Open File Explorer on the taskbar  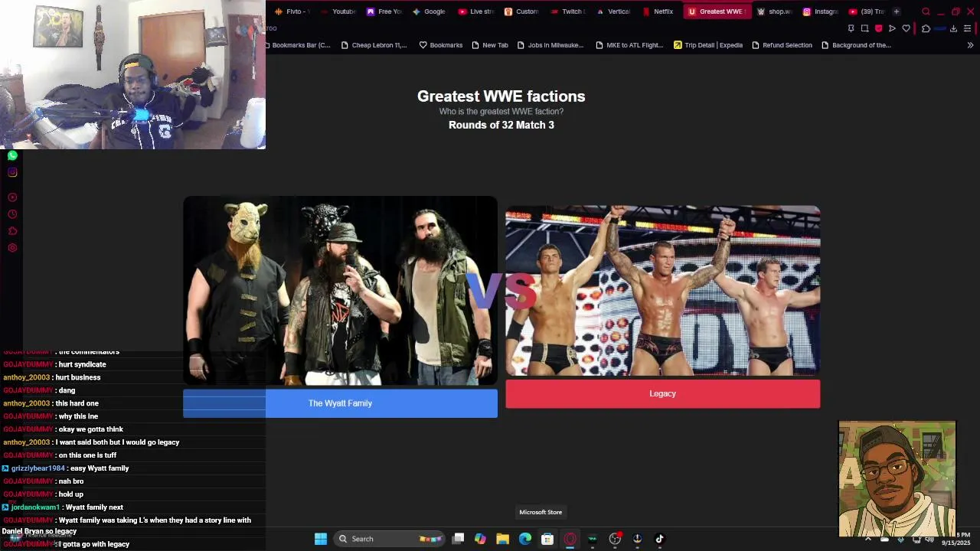502,539
